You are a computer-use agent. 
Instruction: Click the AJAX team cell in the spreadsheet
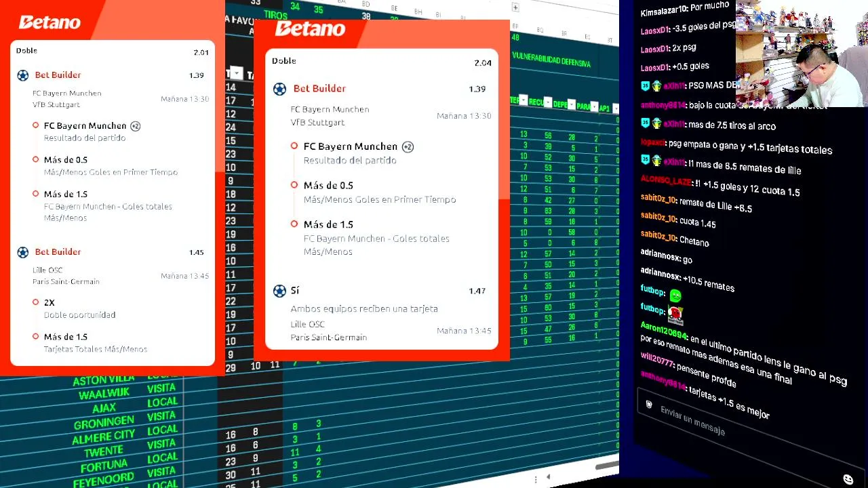click(104, 409)
